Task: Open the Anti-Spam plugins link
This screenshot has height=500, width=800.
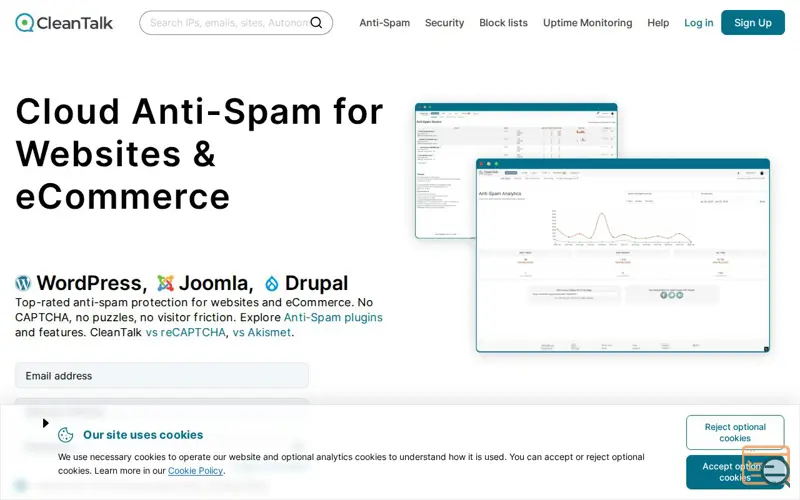Action: (x=333, y=317)
